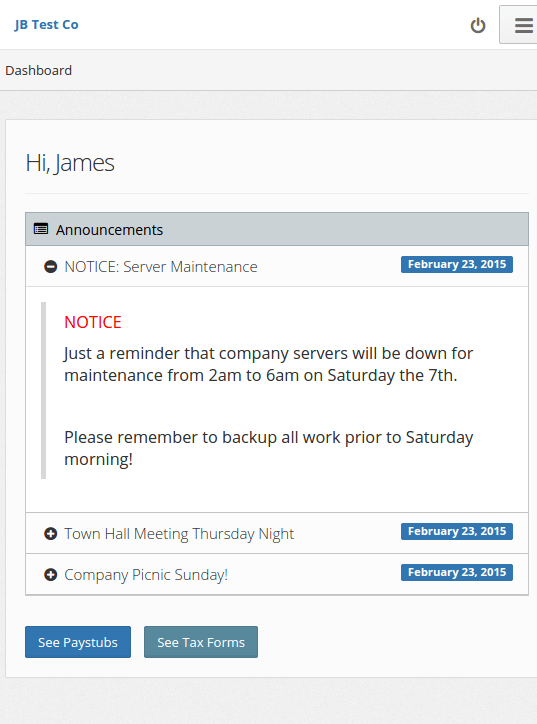Open the hamburger menu button
Image resolution: width=537 pixels, height=724 pixels.
(520, 25)
